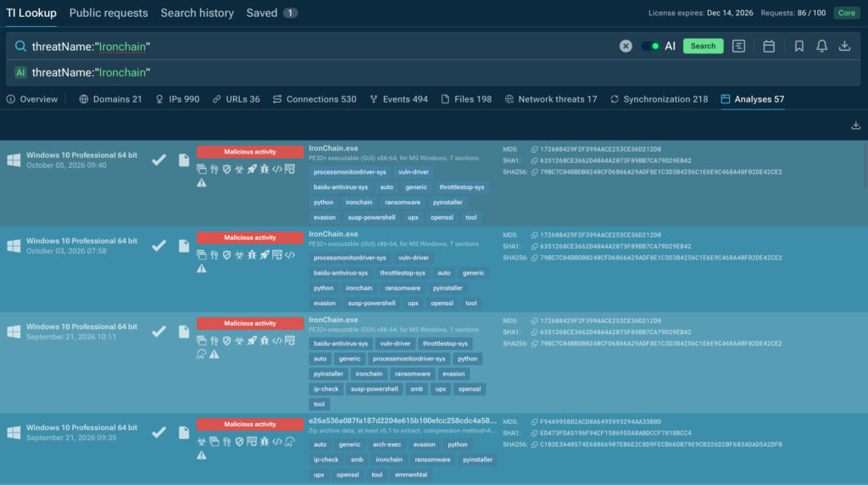Switch to the TI Lookup tab
868x485 pixels.
(x=31, y=13)
